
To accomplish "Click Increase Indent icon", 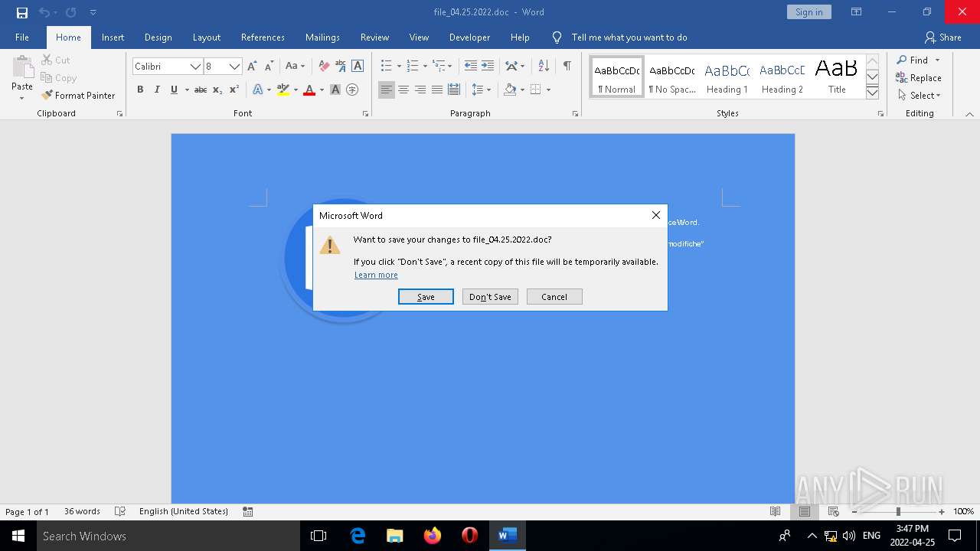I will click(488, 67).
